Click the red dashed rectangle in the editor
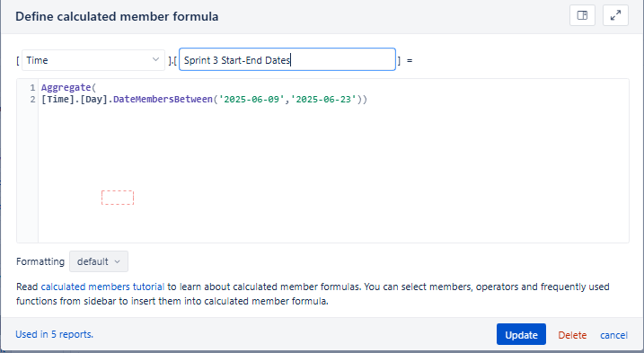Screen dimensions: 644x353 click(x=118, y=198)
